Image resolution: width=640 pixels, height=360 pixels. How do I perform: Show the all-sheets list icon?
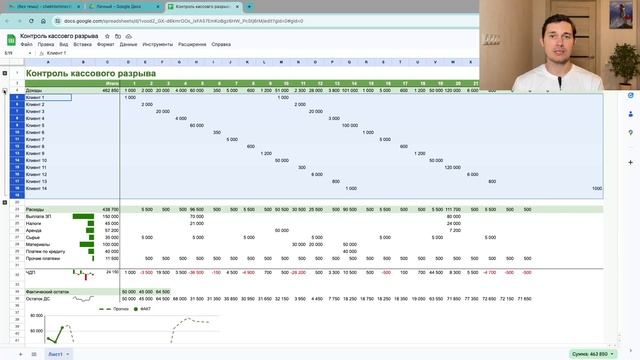pyautogui.click(x=34, y=354)
